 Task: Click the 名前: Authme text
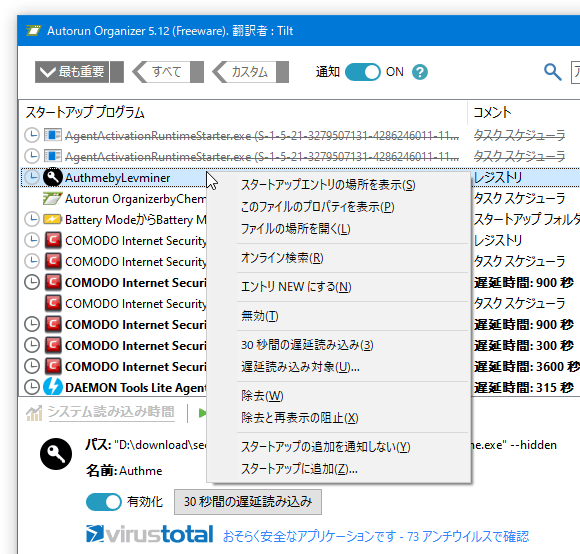[124, 471]
